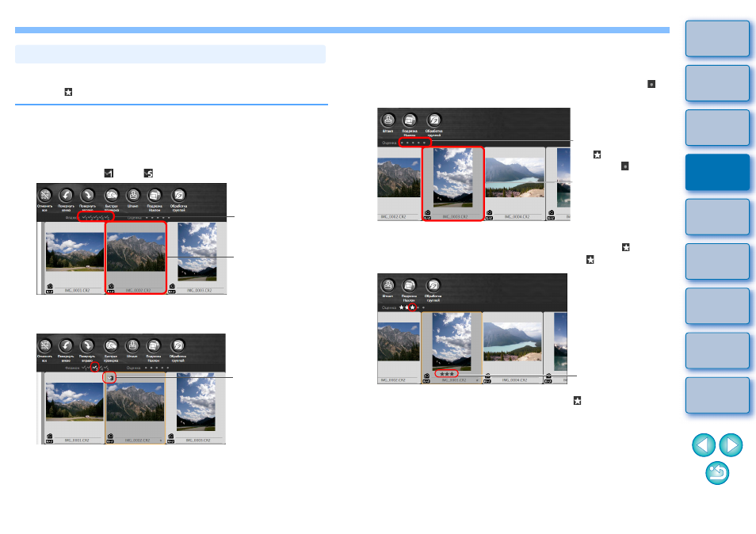This screenshot has width=756, height=534.
Task: Click Rotate right icon in unset check-marks screenshot
Action: (88, 196)
